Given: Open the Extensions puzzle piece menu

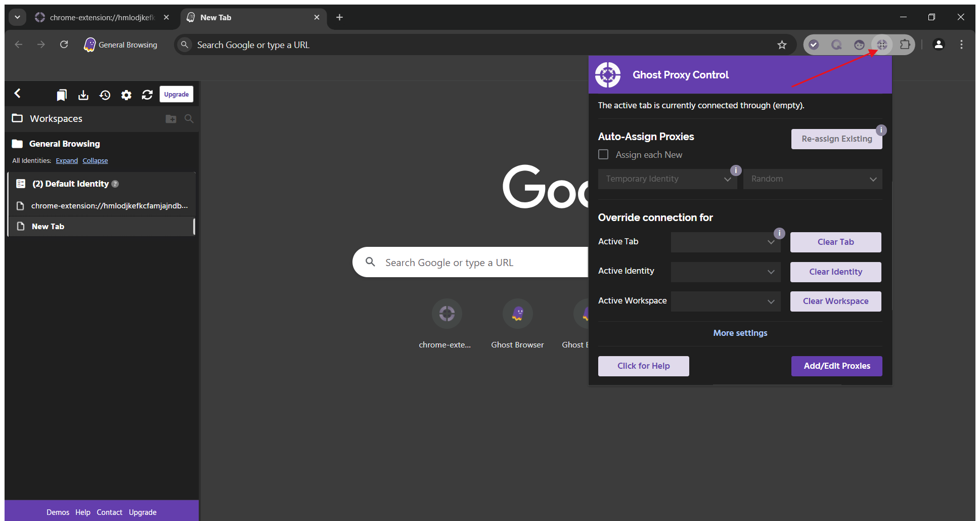Looking at the screenshot, I should point(905,45).
